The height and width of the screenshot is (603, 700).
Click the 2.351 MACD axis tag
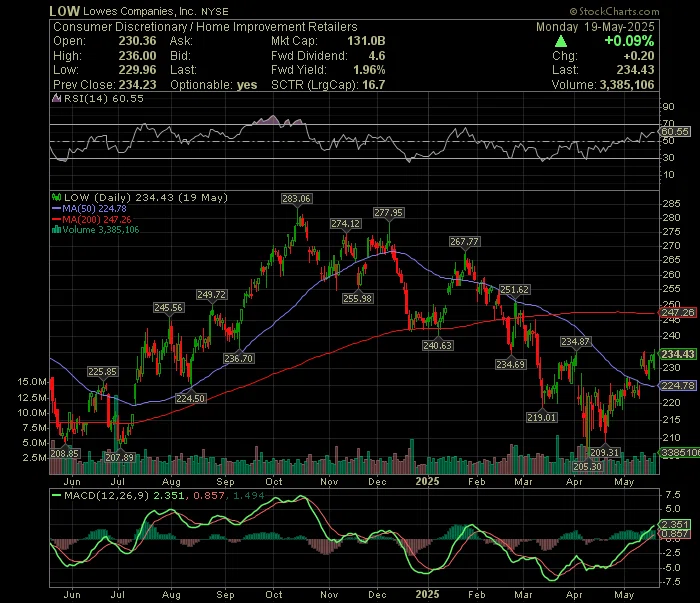(x=674, y=524)
